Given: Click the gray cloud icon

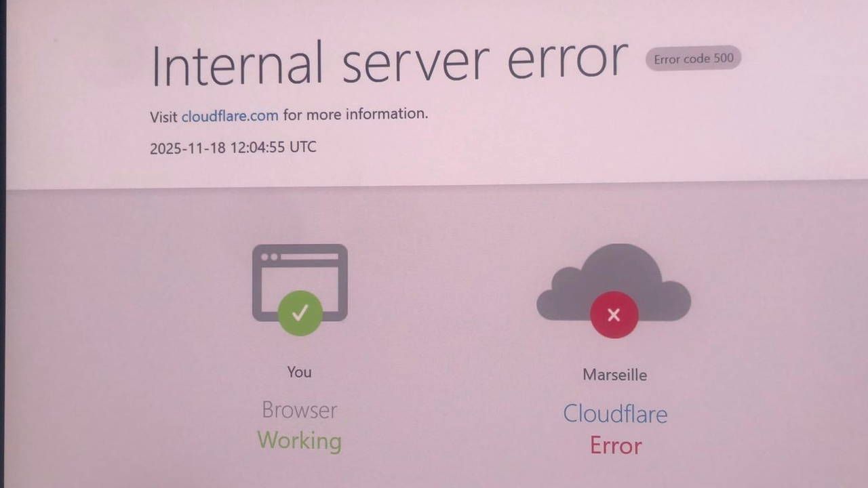Looking at the screenshot, I should point(614,283).
